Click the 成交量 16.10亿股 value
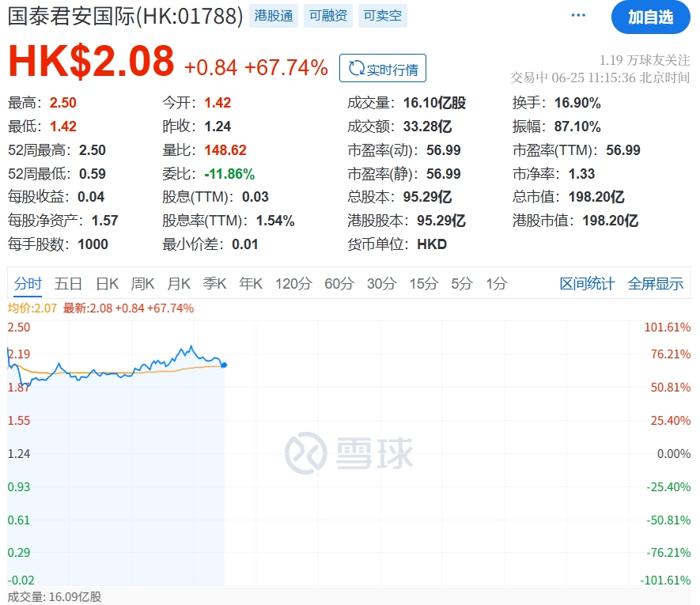This screenshot has height=605, width=700. pyautogui.click(x=434, y=103)
